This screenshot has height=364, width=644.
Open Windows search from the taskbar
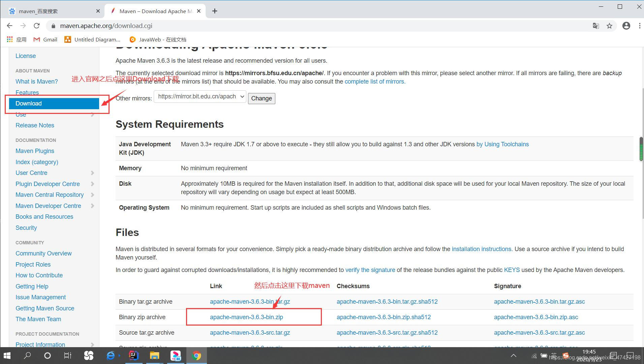tap(27, 356)
